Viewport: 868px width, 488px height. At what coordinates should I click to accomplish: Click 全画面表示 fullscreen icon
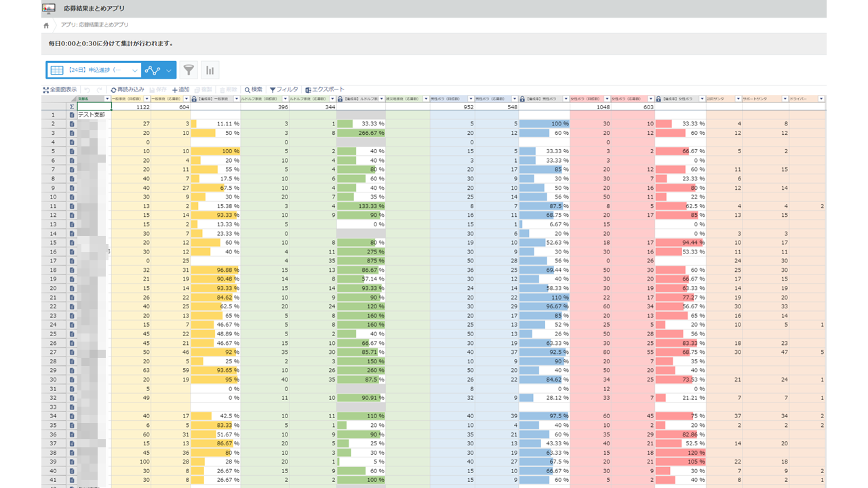tap(59, 89)
